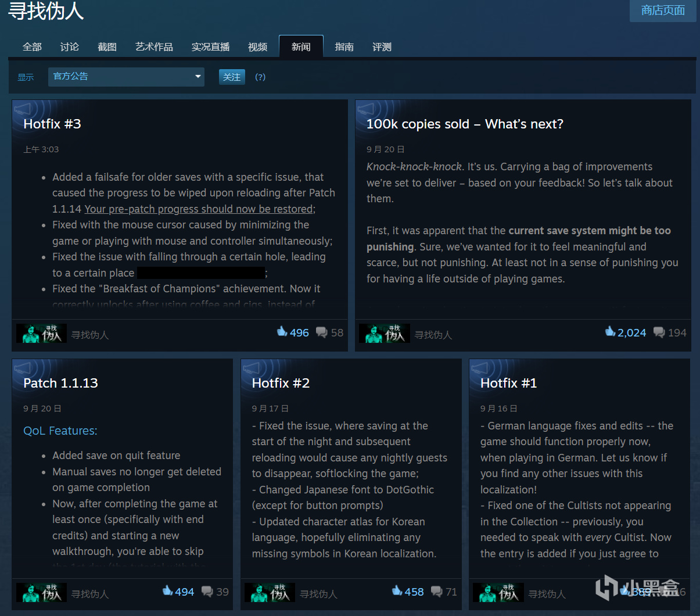Switch to the 截图 tab
700x616 pixels.
(107, 47)
